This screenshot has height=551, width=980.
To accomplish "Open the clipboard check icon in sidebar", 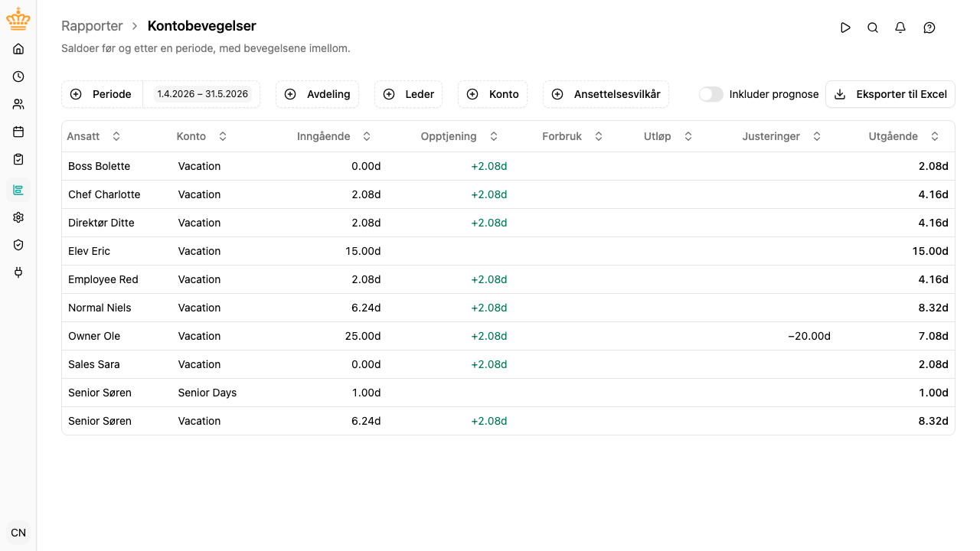I will [x=18, y=159].
